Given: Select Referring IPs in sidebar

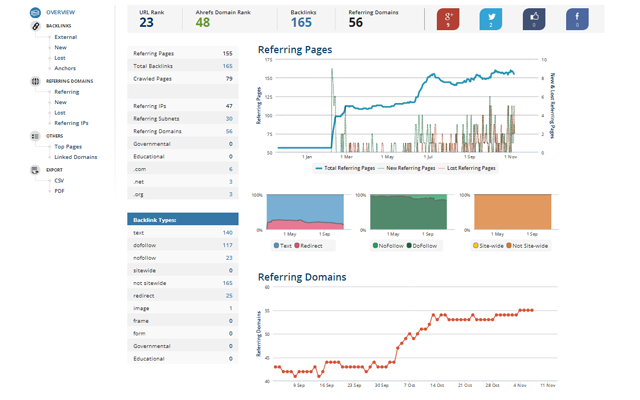Looking at the screenshot, I should coord(71,122).
